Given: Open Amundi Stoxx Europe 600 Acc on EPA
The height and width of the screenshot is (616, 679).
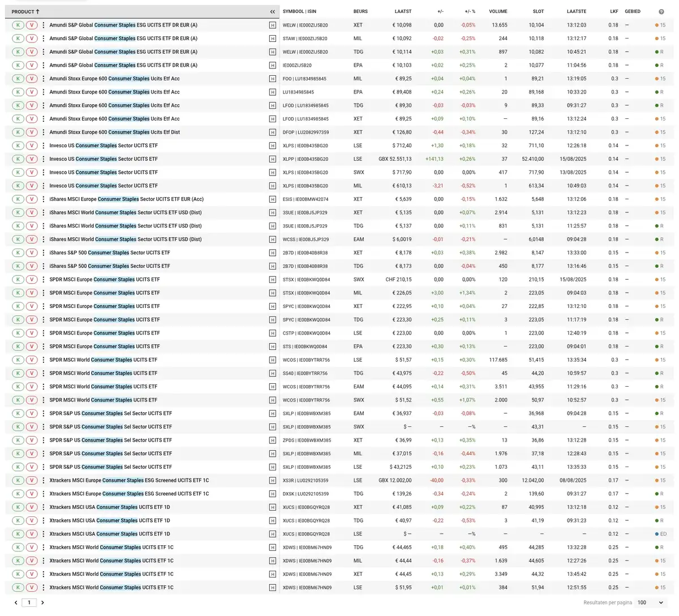Looking at the screenshot, I should 114,92.
